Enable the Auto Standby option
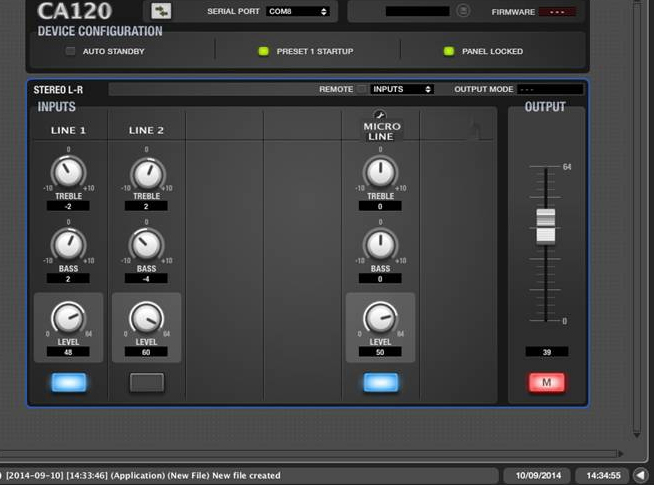Viewport: 654px width, 485px height. click(x=70, y=51)
